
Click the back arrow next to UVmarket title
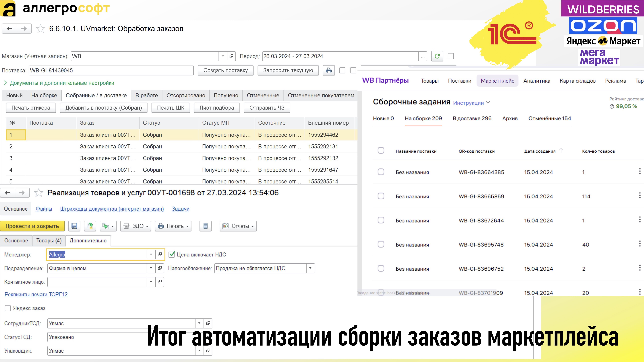10,29
